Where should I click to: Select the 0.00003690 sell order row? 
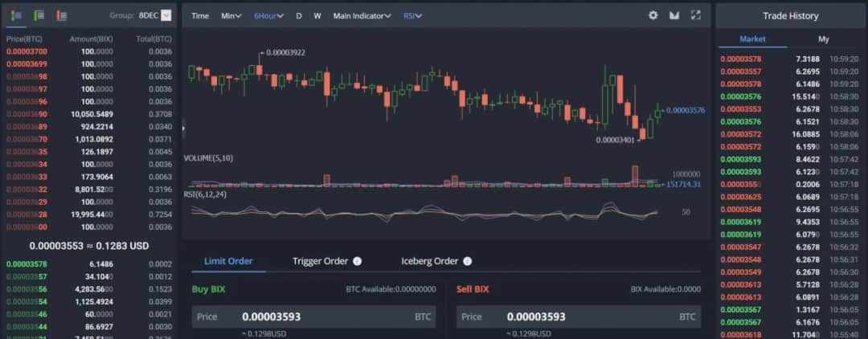(x=88, y=115)
